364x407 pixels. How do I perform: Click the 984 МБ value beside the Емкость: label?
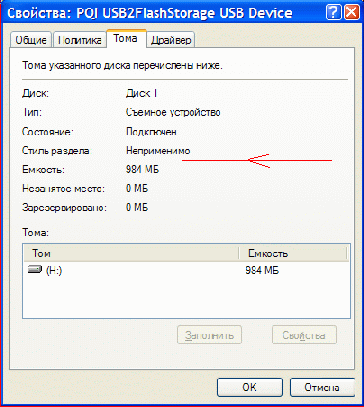pos(143,170)
